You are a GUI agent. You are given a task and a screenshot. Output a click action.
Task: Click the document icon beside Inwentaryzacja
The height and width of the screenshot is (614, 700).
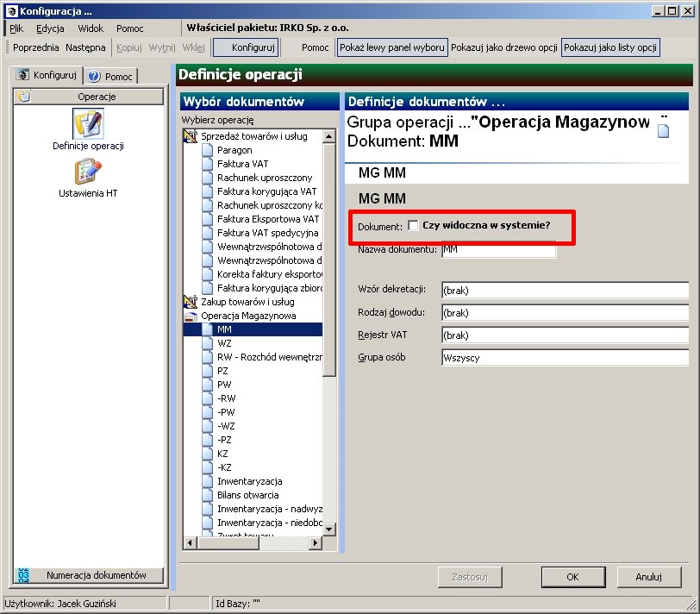(x=207, y=481)
